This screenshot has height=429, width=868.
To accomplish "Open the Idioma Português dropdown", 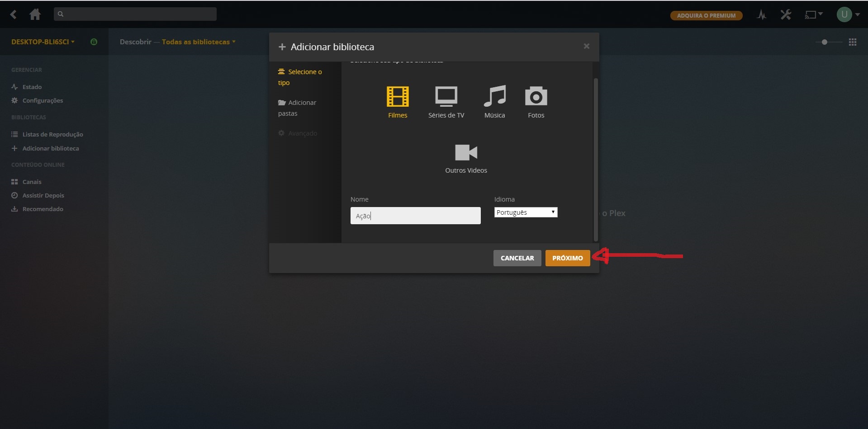I will point(526,212).
